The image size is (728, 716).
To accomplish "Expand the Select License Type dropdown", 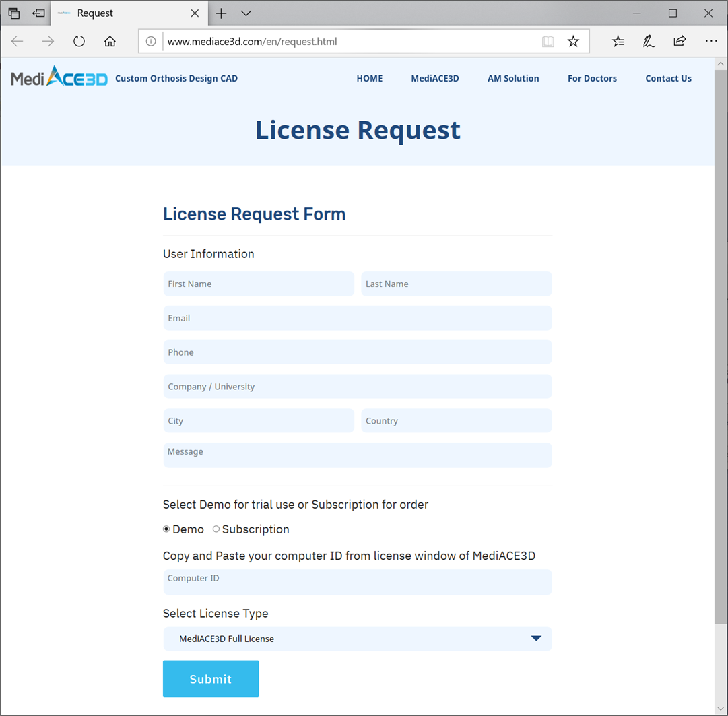I will click(x=358, y=639).
